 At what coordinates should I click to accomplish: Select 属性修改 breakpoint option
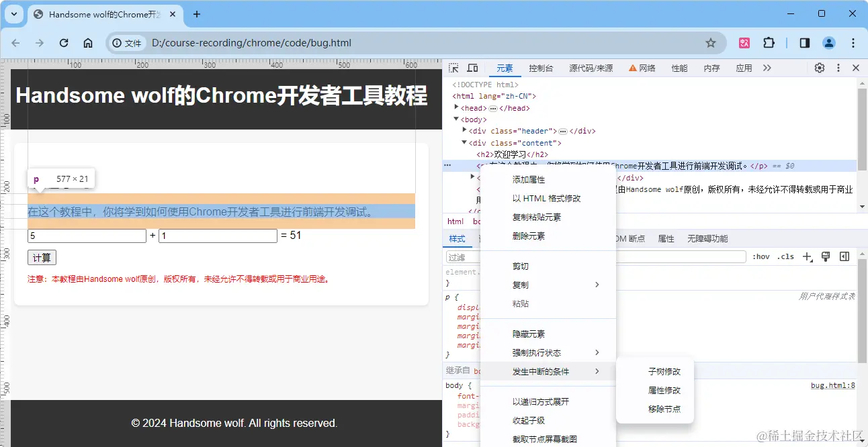click(655, 390)
